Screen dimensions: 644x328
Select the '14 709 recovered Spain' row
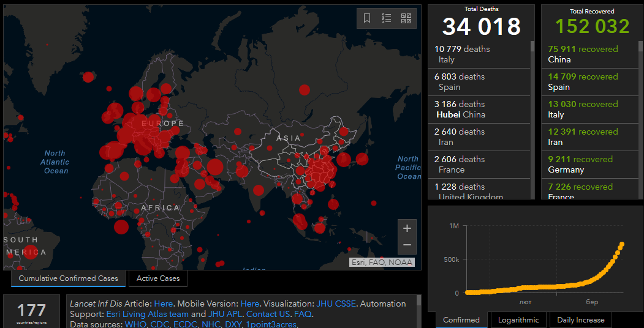[x=590, y=81]
